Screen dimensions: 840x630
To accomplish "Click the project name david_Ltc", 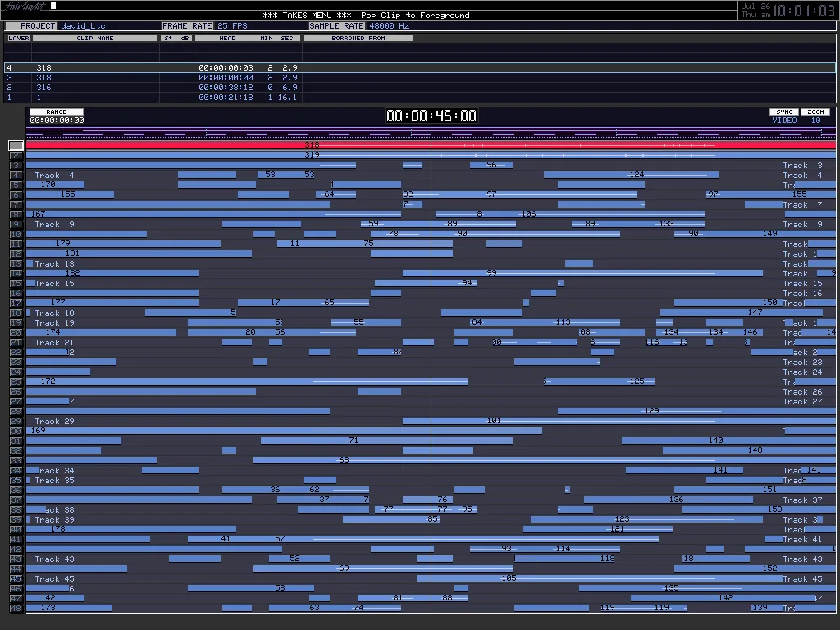I will point(83,25).
